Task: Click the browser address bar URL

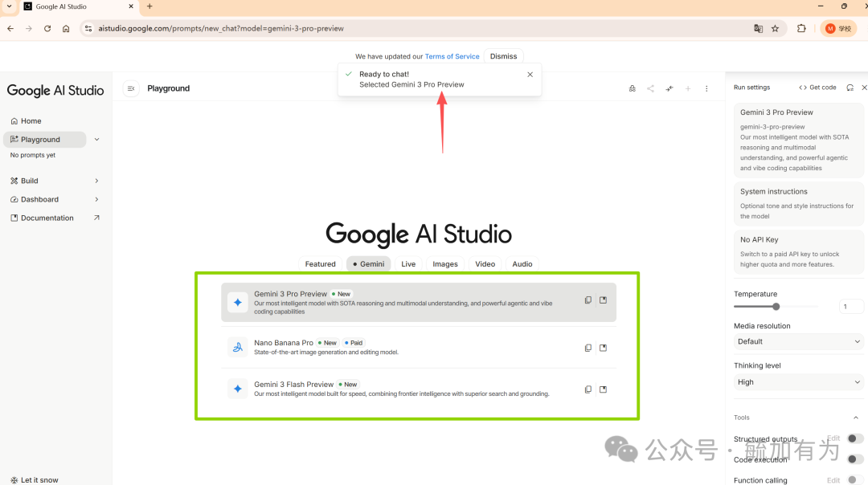Action: pyautogui.click(x=221, y=28)
